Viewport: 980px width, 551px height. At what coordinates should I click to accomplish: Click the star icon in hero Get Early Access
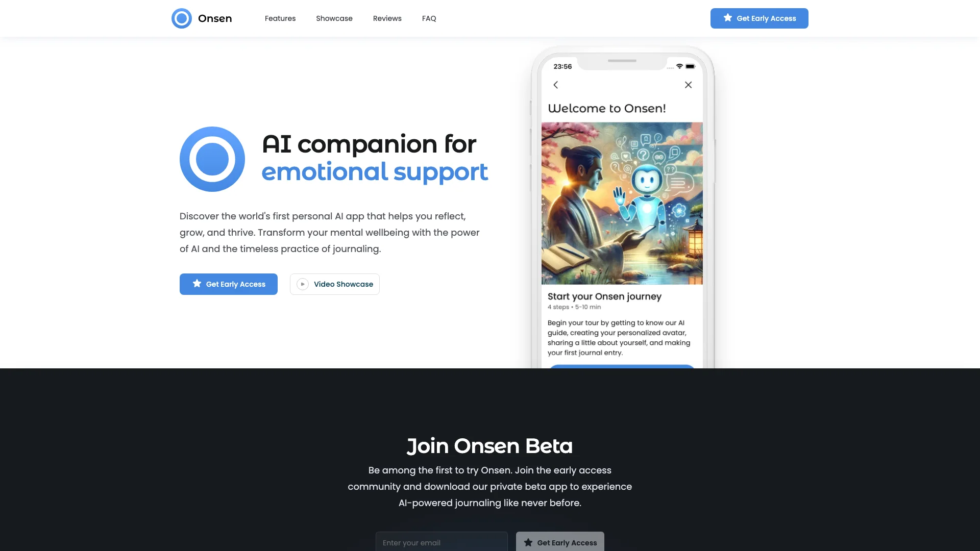[x=197, y=284]
